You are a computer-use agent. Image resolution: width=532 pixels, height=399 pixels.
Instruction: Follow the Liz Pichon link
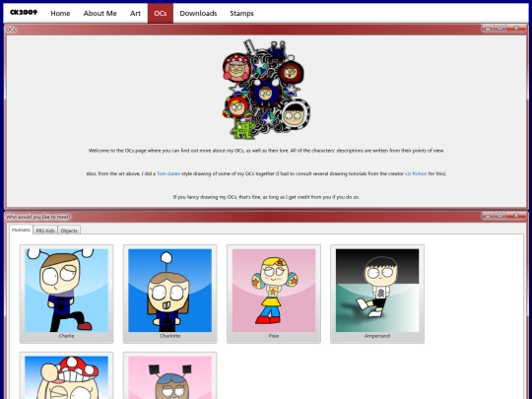(x=416, y=173)
